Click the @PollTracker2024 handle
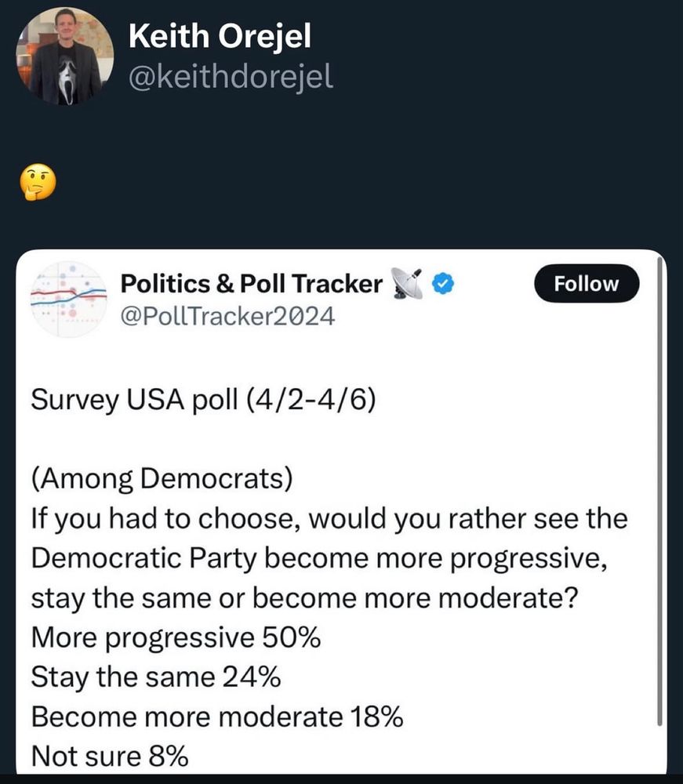This screenshot has height=784, width=683. (x=227, y=316)
